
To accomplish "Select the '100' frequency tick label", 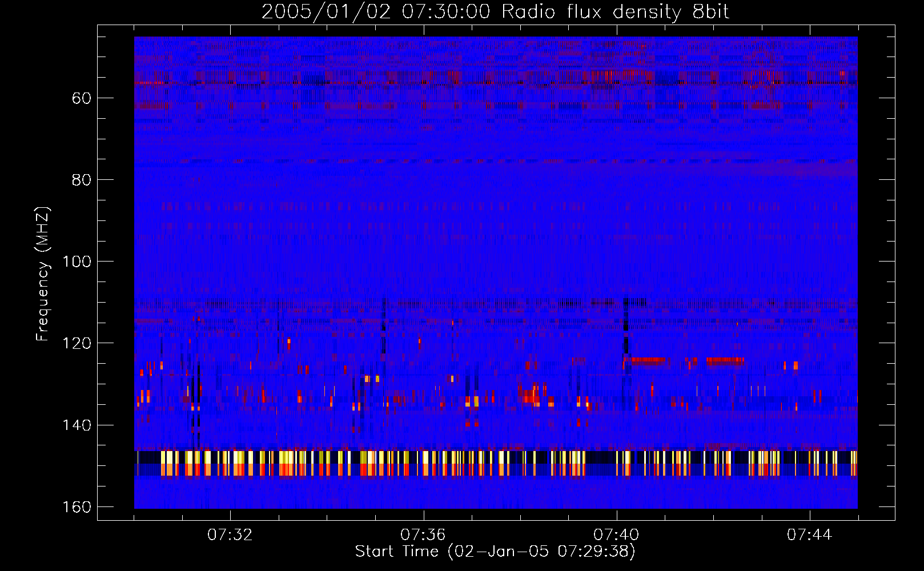I will coord(77,262).
